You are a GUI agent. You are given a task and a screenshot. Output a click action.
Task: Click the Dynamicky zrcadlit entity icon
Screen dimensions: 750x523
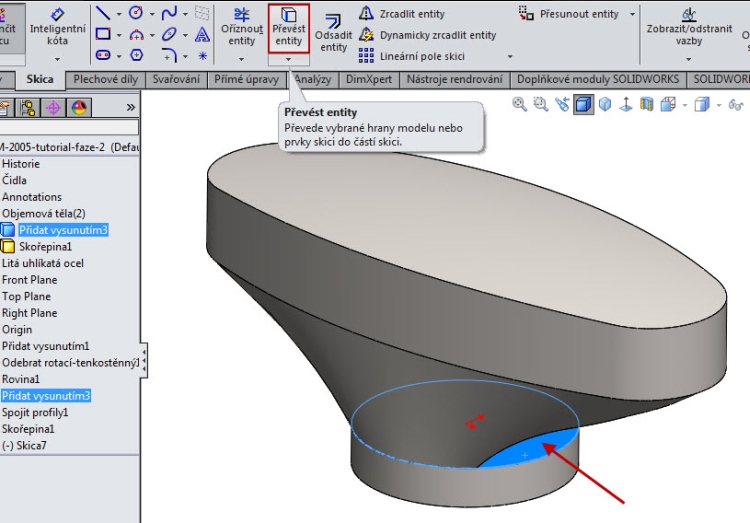366,34
